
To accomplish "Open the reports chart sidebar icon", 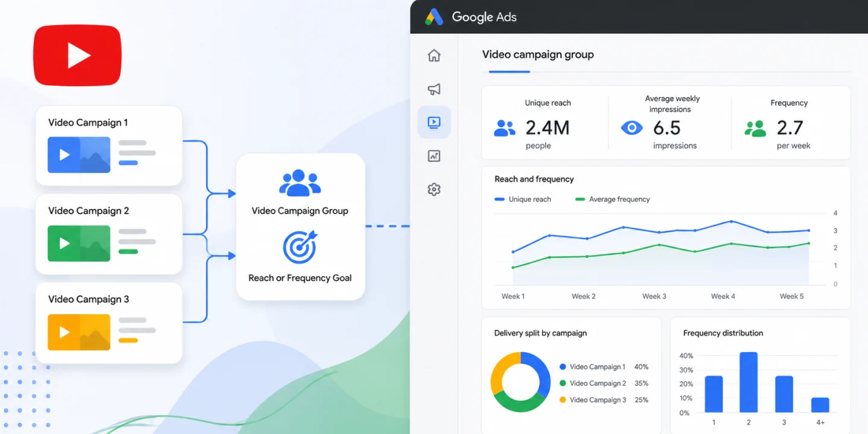I will (x=434, y=156).
